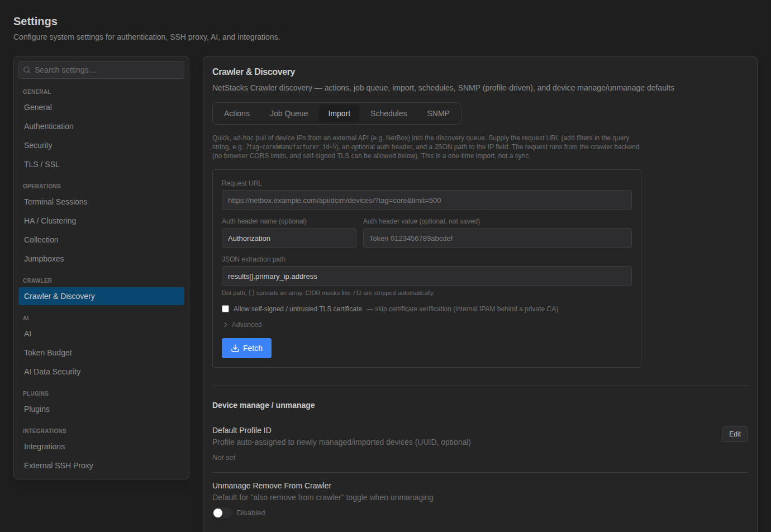Enable Allow self-signed TLS certificate checkbox
Viewport: 771px width, 532px height.
[226, 309]
